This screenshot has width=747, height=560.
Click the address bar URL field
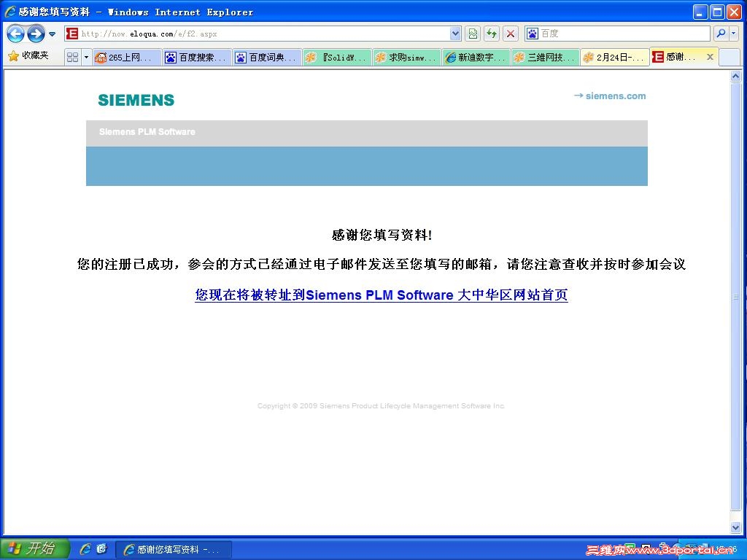(264, 34)
